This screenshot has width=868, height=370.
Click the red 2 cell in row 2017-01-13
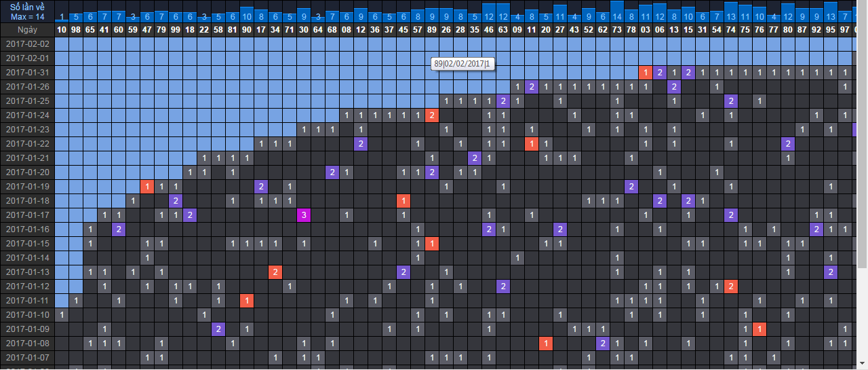tap(275, 272)
